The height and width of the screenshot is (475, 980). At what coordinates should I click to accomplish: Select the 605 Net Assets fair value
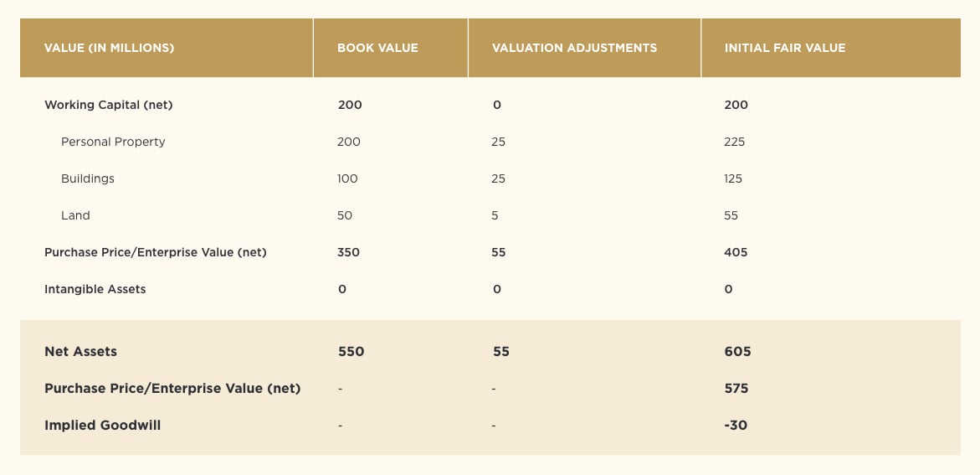click(737, 352)
